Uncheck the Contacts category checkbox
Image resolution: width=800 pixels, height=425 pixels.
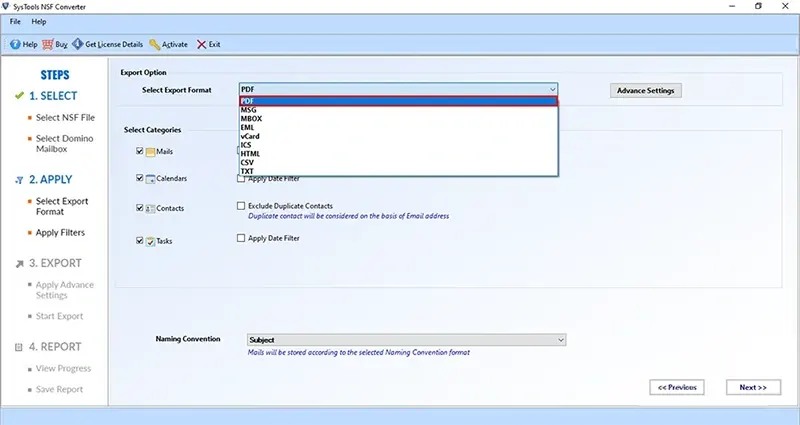(140, 208)
